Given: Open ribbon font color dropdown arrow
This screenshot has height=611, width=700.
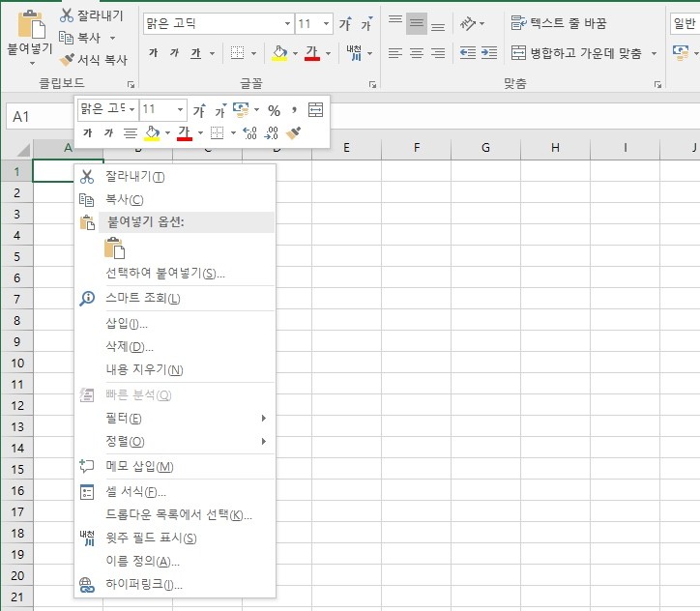Looking at the screenshot, I should 329,53.
